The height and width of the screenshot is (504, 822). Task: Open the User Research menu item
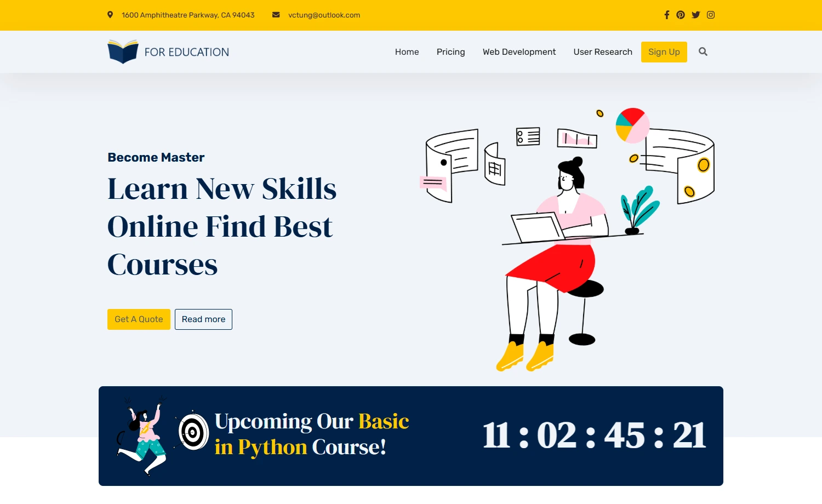click(603, 51)
